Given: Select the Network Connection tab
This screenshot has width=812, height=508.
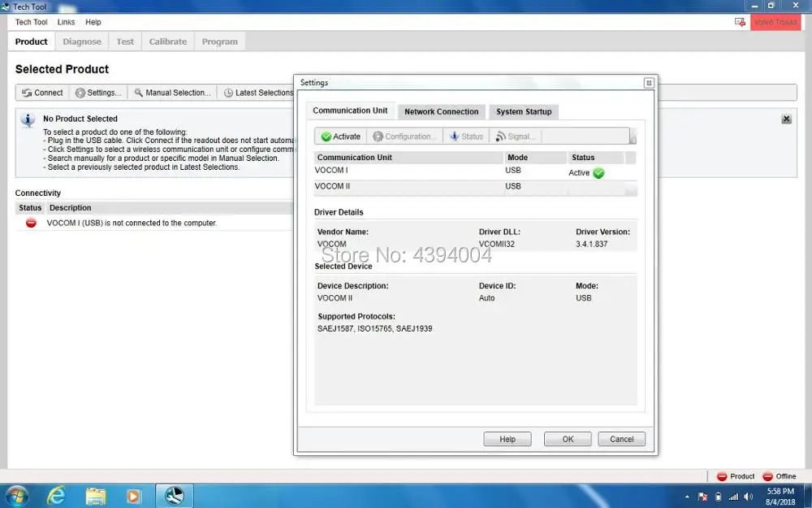Looking at the screenshot, I should (441, 111).
